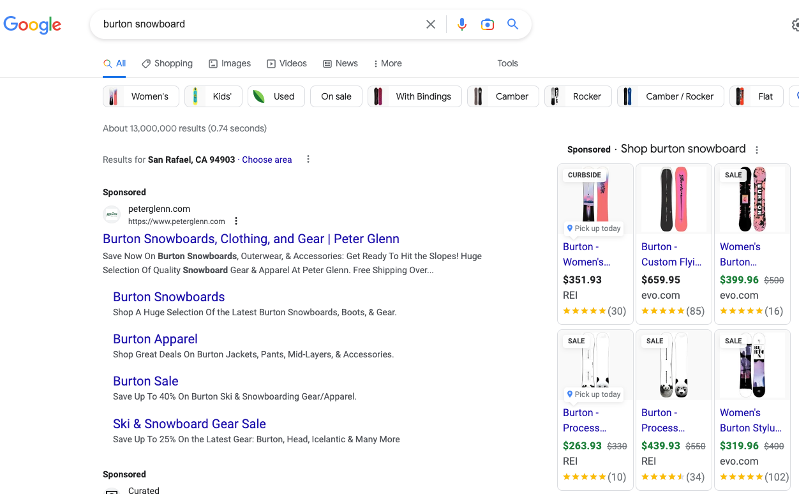
Task: Click the peterglenn.com site favicon
Action: coord(112,214)
